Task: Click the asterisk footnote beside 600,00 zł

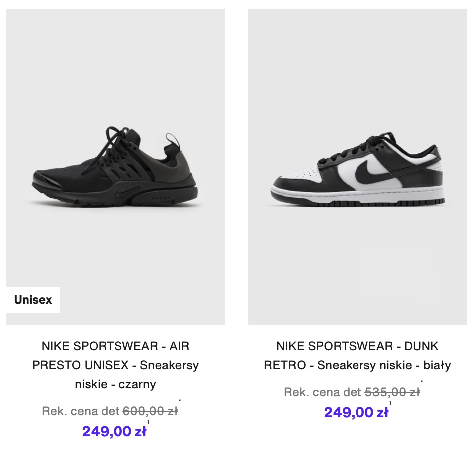Action: click(180, 400)
